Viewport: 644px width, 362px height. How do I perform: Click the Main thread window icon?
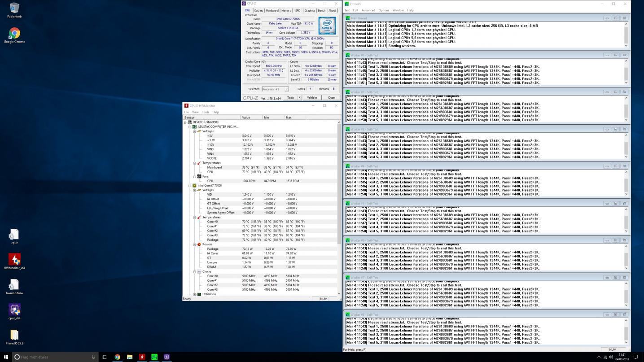348,18
